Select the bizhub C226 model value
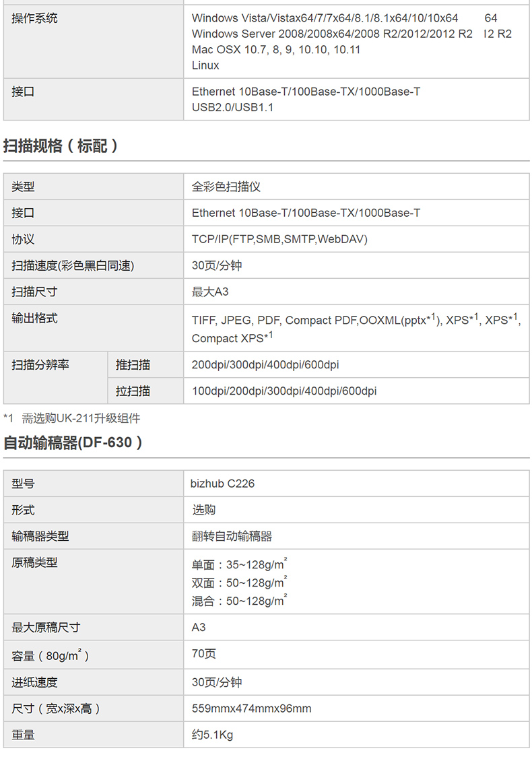This screenshot has height=761, width=532. pyautogui.click(x=222, y=484)
